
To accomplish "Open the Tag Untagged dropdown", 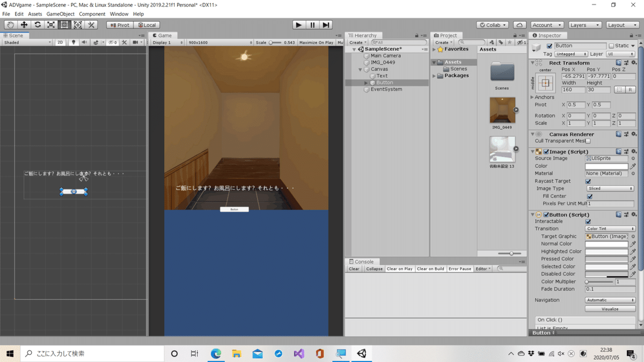I will [x=572, y=54].
